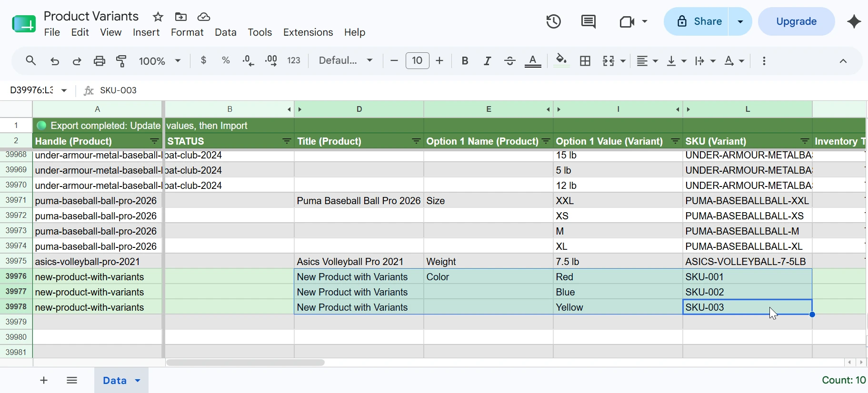Open horizontal align dropdown
The image size is (868, 393).
[648, 61]
